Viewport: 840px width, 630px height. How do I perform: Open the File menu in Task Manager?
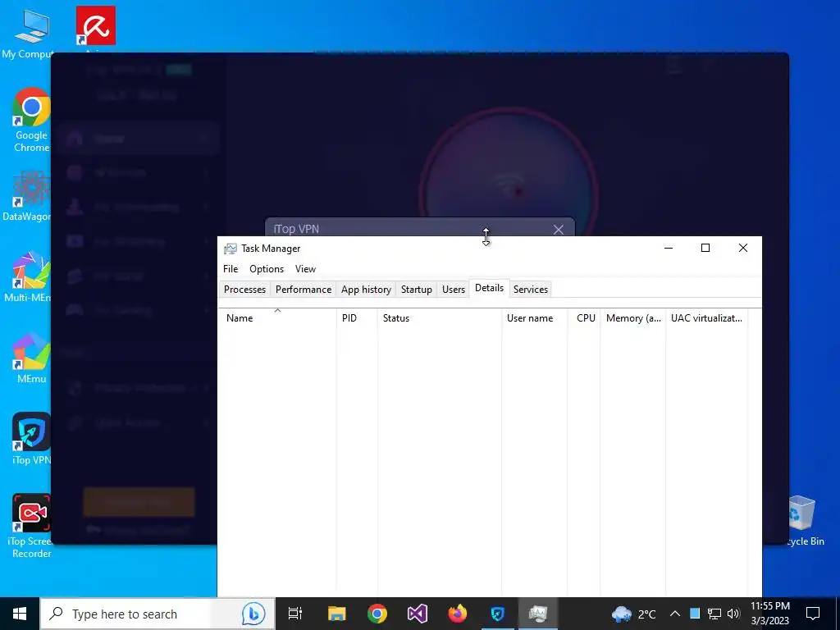(x=231, y=269)
